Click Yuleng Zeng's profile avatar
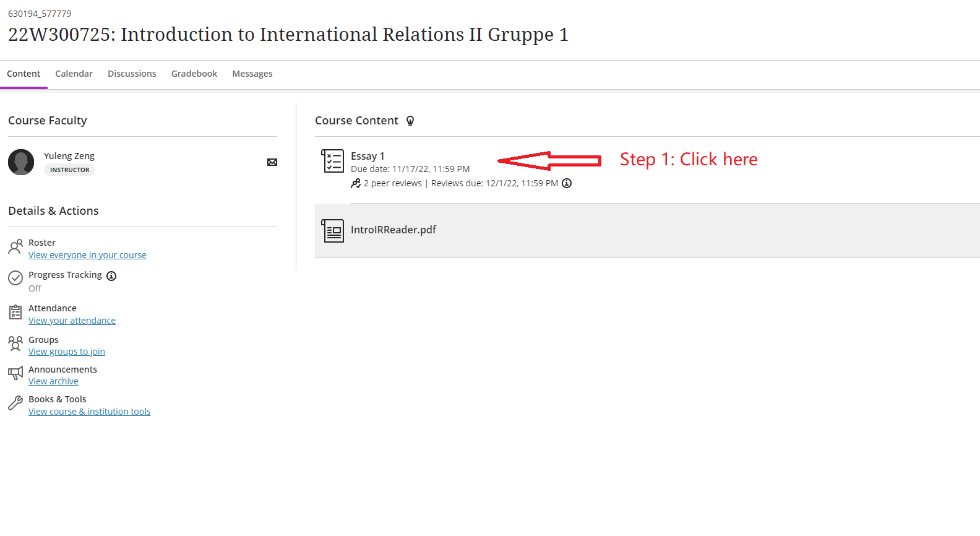The width and height of the screenshot is (980, 536). (21, 162)
